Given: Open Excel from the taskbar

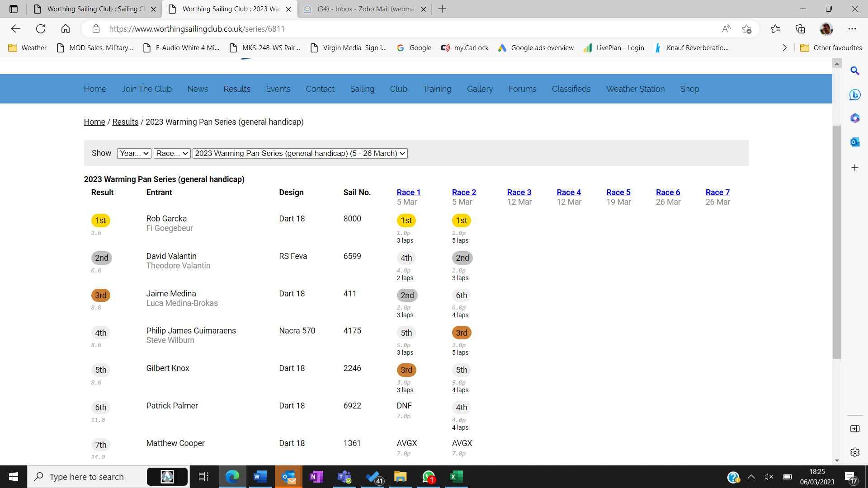Looking at the screenshot, I should (456, 477).
